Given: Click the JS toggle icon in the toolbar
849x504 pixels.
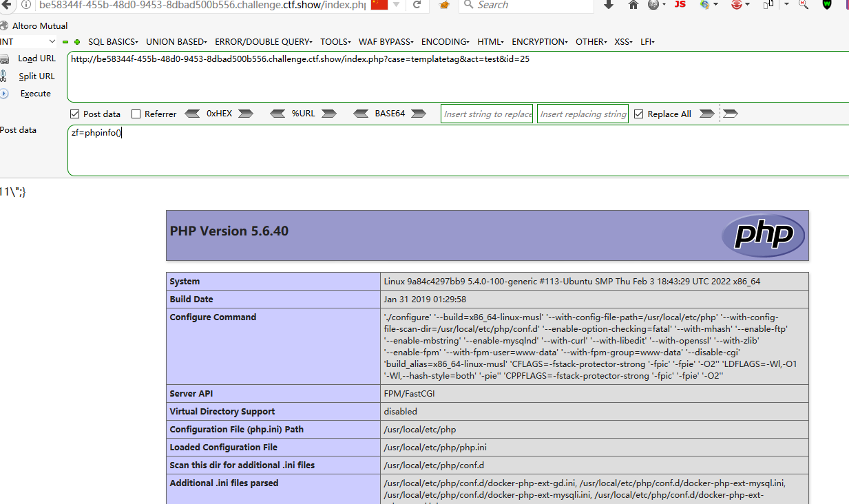Looking at the screenshot, I should 680,6.
